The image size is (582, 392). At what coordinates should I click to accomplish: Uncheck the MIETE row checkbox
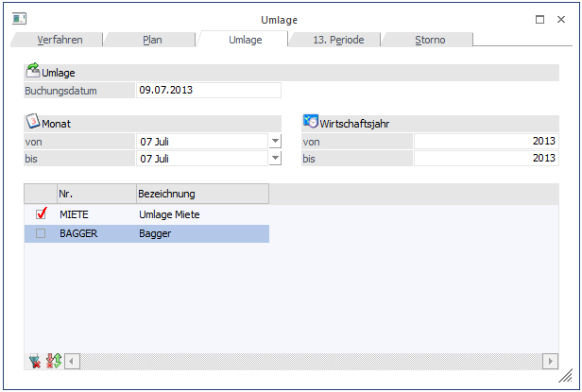41,214
